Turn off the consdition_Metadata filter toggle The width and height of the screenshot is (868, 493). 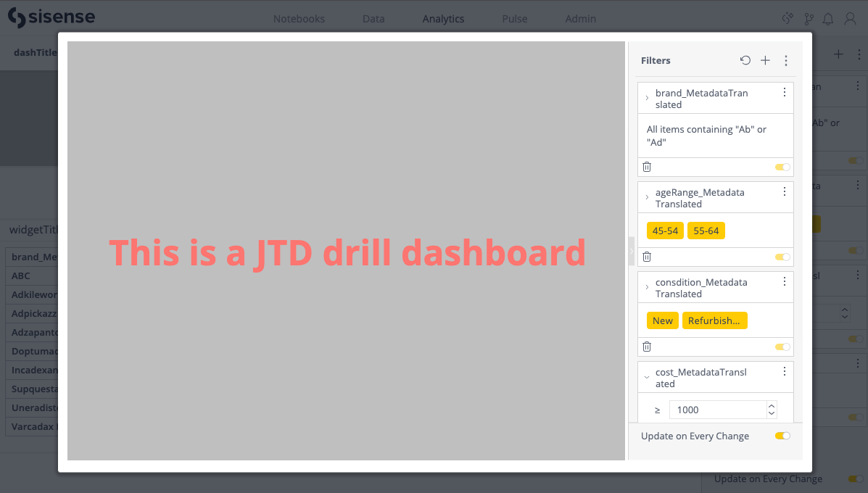pos(782,346)
